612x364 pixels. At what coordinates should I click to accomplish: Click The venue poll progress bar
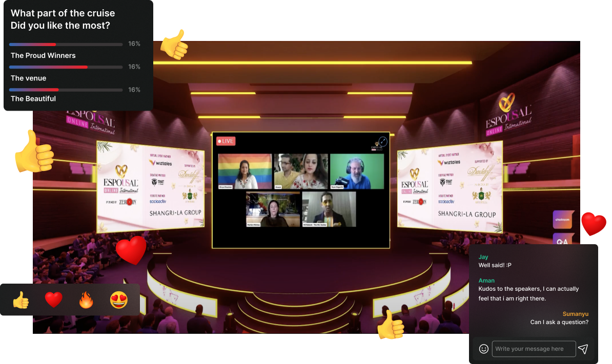(66, 67)
